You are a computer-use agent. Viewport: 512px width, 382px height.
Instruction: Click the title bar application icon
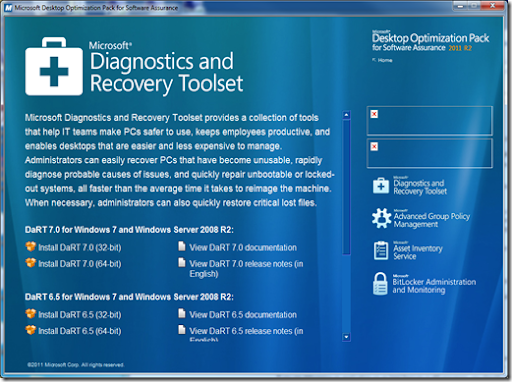coord(8,8)
